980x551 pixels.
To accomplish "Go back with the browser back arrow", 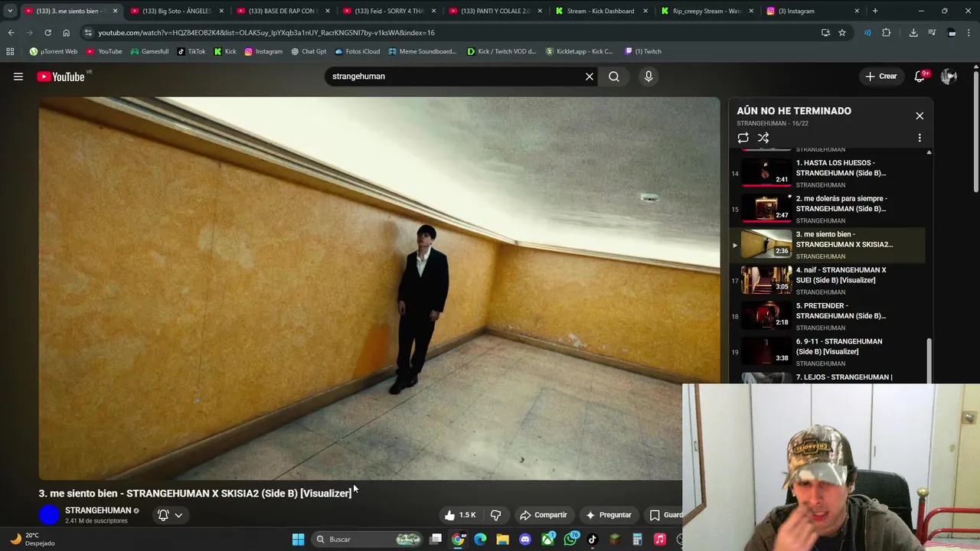I will pos(11,33).
